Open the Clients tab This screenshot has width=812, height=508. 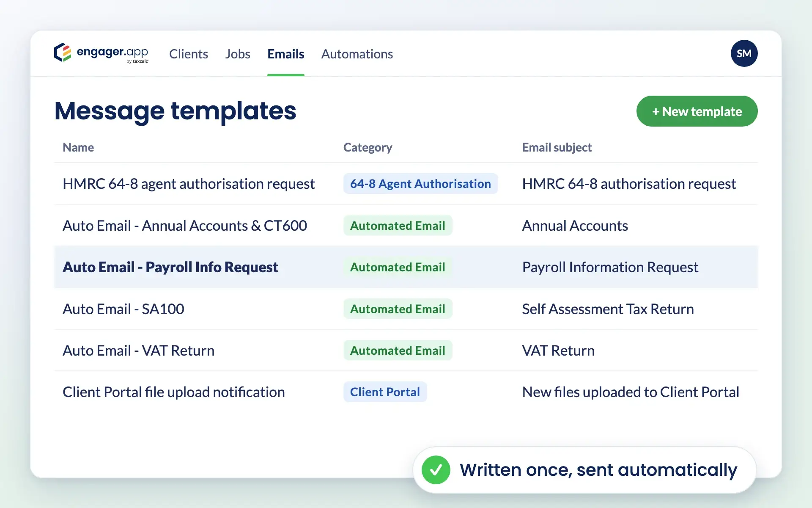(x=189, y=54)
